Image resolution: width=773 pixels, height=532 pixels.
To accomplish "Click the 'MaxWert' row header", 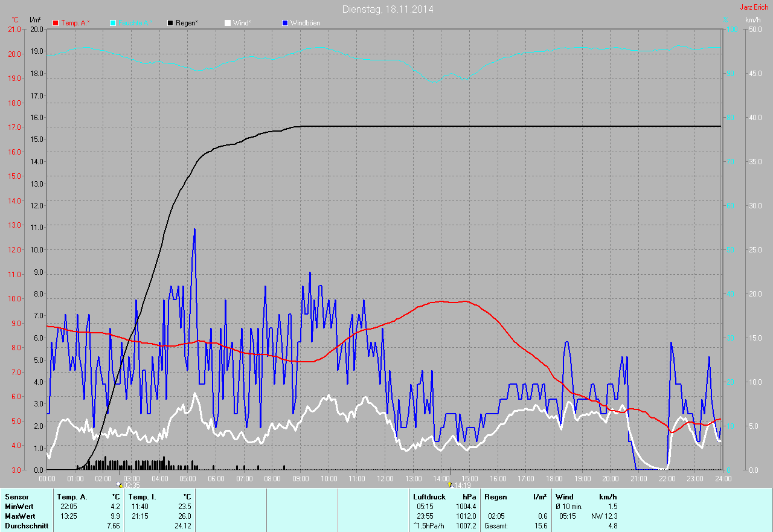I will click(20, 516).
